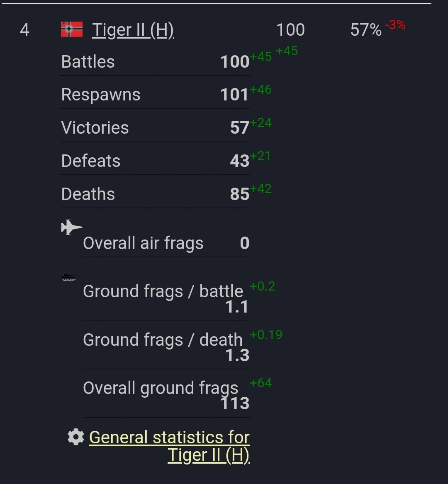Image resolution: width=448 pixels, height=484 pixels.
Task: Click the Overall air frags label
Action: [143, 243]
